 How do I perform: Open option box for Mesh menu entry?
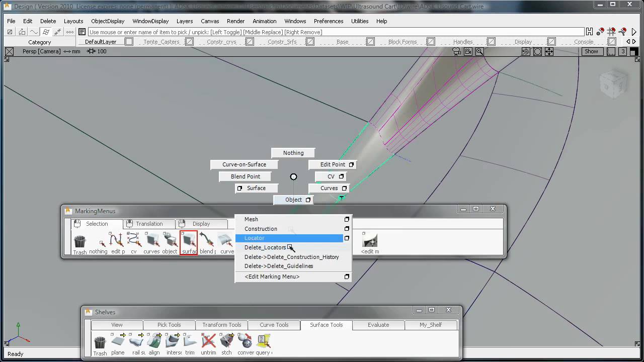tap(347, 219)
